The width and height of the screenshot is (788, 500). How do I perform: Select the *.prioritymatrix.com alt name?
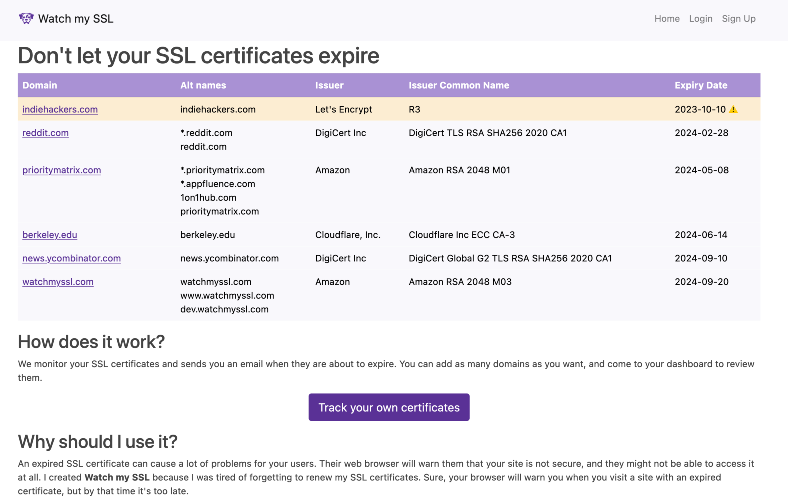(222, 170)
